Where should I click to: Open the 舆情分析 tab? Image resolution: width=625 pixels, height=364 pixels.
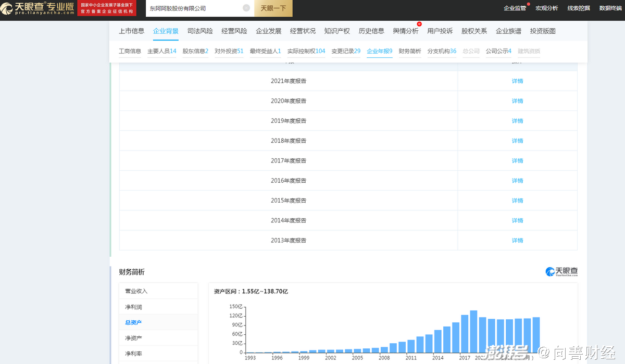[405, 31]
